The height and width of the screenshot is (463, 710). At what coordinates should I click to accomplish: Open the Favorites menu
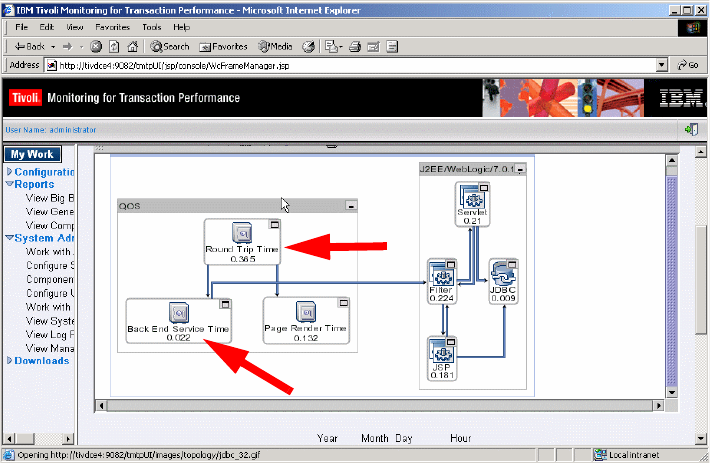pyautogui.click(x=112, y=27)
